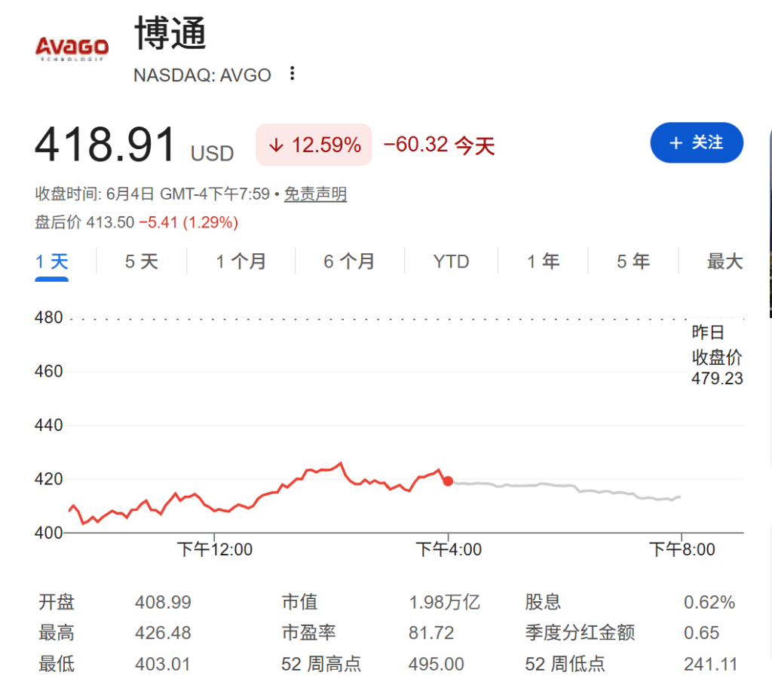Click the 收盘时间 6月4日 timestamp text
The height and width of the screenshot is (700, 772).
click(x=152, y=194)
